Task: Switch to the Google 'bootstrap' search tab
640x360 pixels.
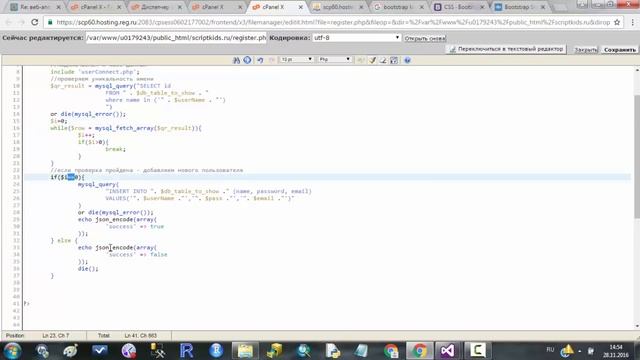Action: click(x=398, y=7)
